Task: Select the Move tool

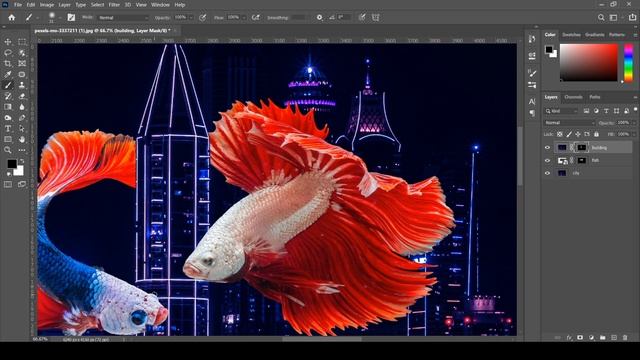Action: [x=8, y=42]
